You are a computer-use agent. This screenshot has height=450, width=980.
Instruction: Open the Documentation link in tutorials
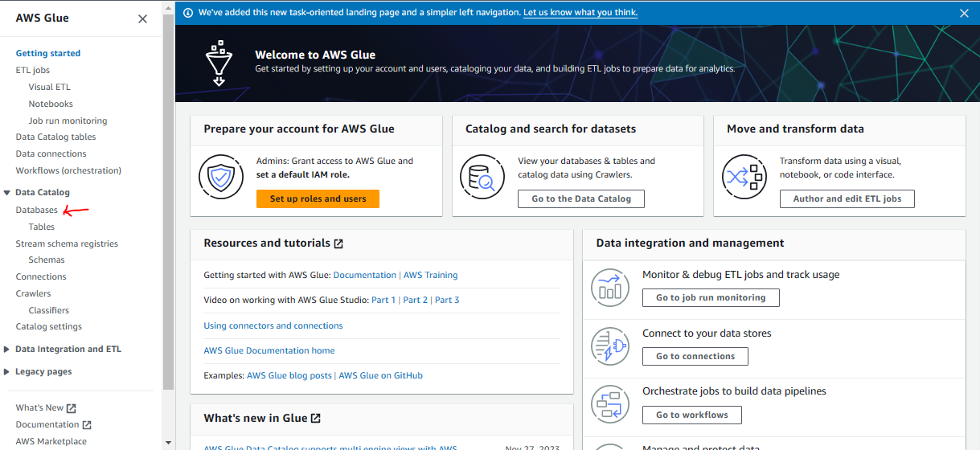click(x=365, y=275)
